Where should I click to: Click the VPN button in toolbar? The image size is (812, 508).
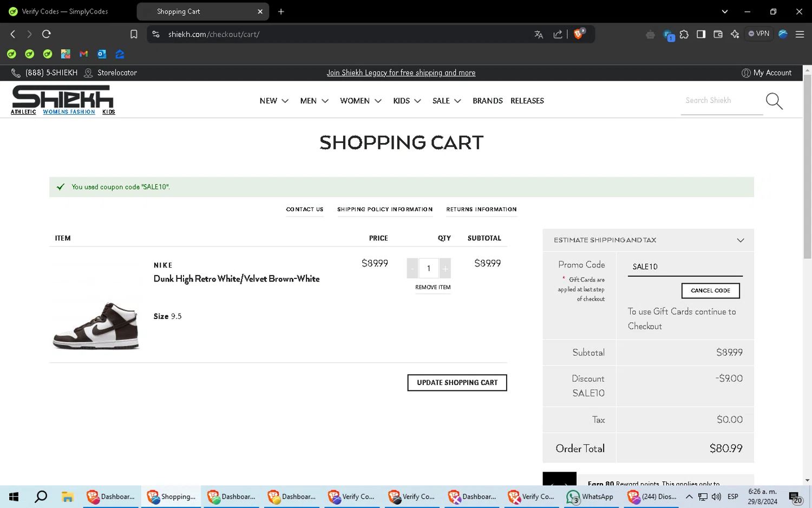[x=759, y=34]
